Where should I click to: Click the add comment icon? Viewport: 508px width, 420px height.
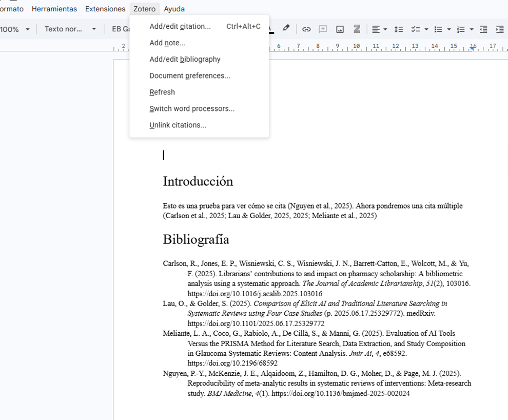point(323,29)
